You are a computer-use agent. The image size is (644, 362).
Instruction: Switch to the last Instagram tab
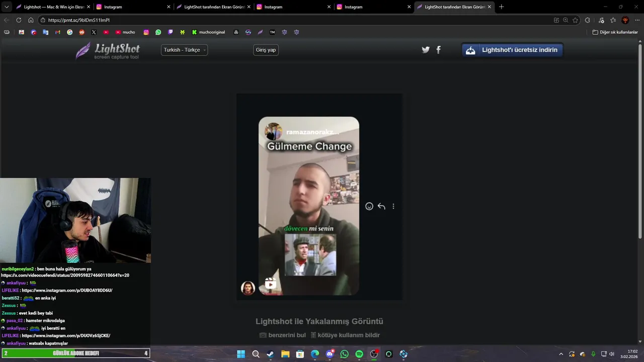tap(373, 7)
